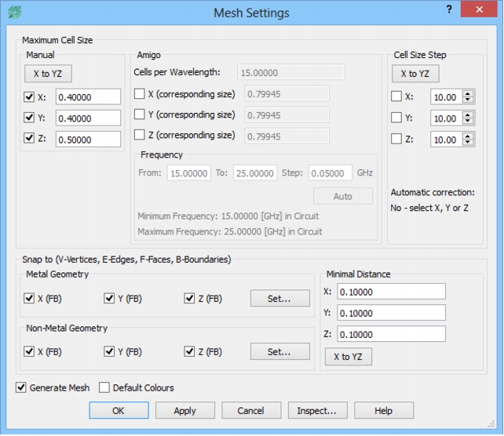Enable Amigo Z (corresponding size) checkbox

click(140, 135)
